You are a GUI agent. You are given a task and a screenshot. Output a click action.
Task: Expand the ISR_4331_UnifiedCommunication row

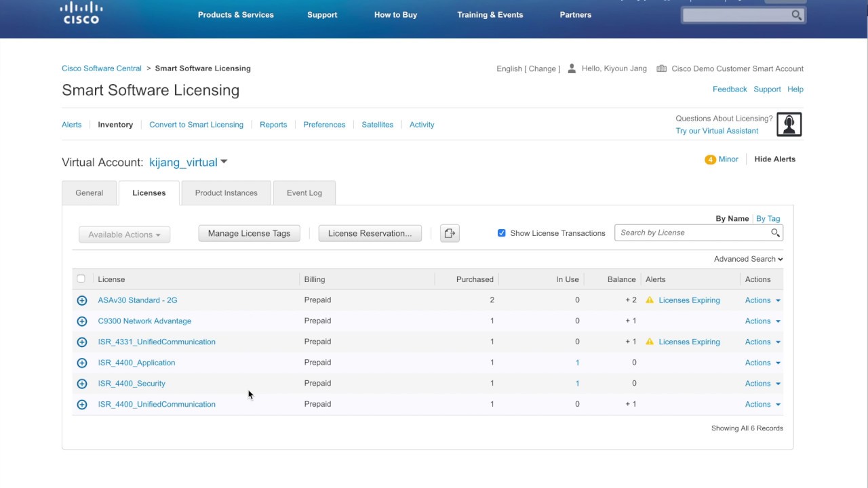tap(82, 342)
